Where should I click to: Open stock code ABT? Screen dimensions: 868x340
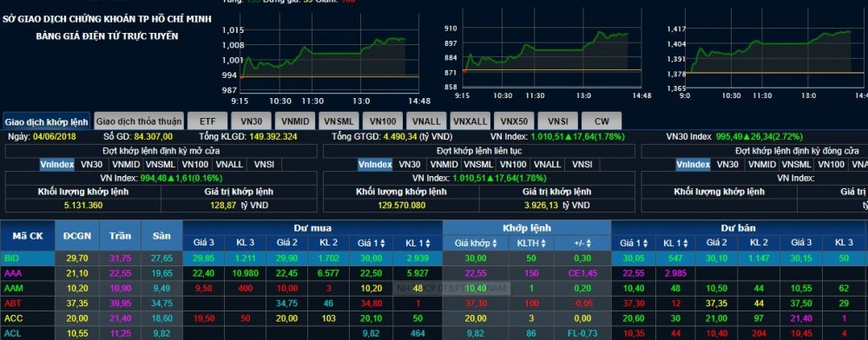tap(12, 303)
